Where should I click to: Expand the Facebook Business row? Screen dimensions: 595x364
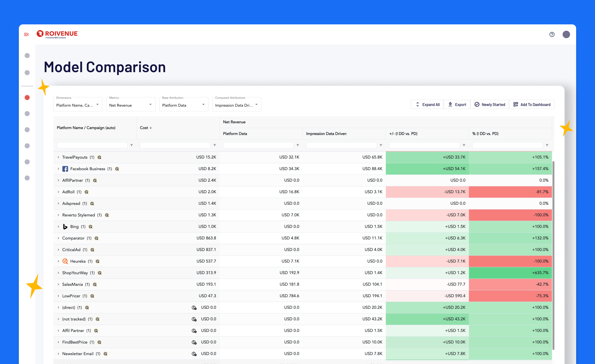(x=58, y=169)
